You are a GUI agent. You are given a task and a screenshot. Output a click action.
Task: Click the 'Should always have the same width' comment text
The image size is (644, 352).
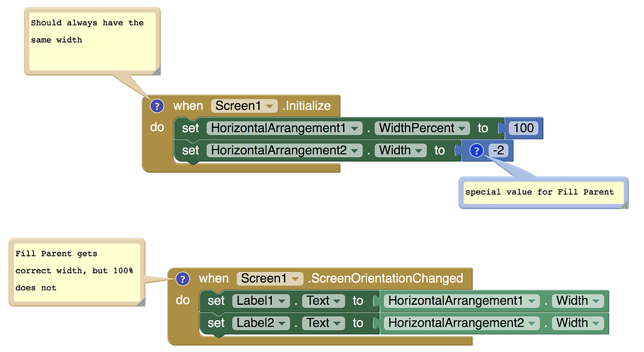(88, 31)
